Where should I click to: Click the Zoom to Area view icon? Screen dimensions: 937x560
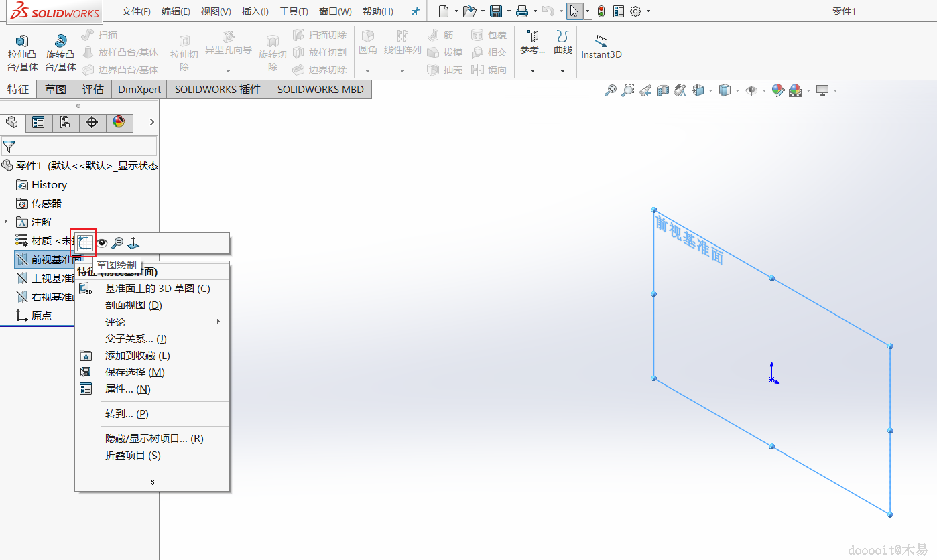point(627,90)
